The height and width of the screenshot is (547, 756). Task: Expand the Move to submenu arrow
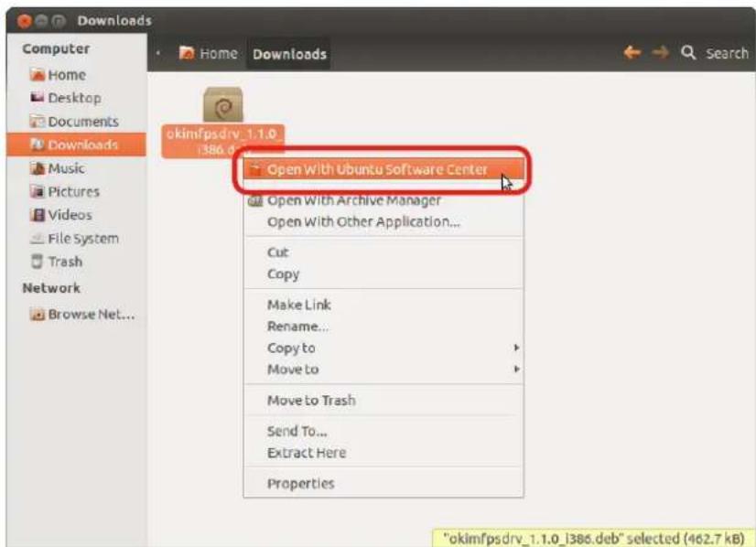(516, 370)
